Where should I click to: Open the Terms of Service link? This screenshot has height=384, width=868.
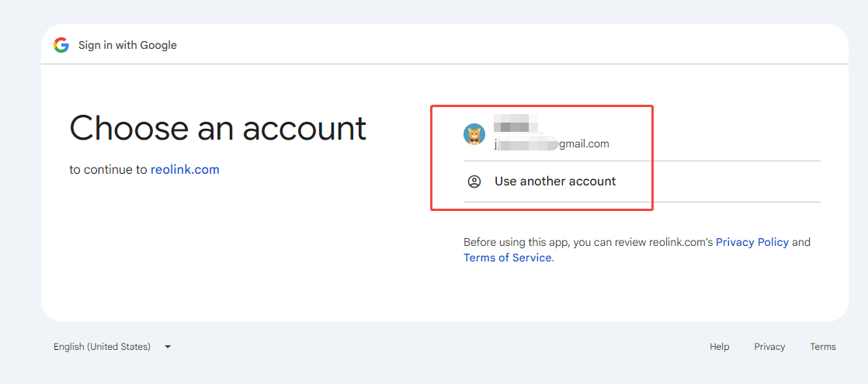tap(507, 258)
